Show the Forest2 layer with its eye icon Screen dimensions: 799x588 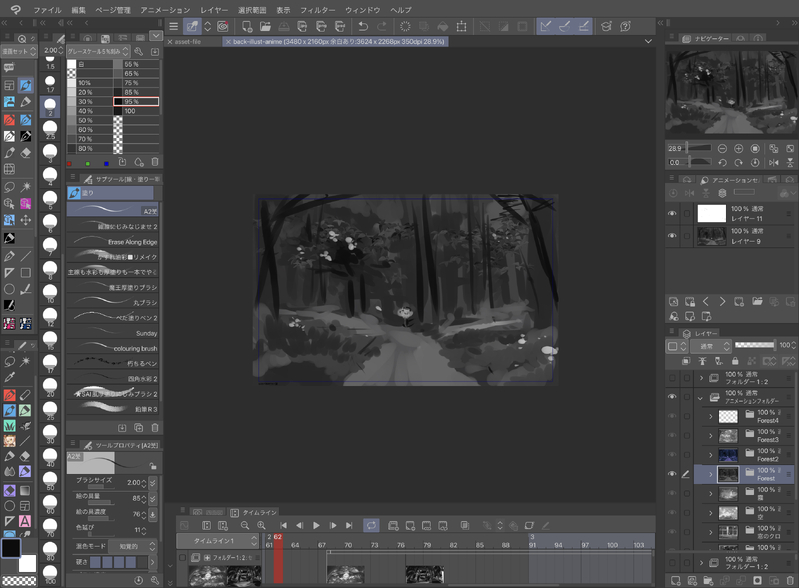(x=672, y=455)
